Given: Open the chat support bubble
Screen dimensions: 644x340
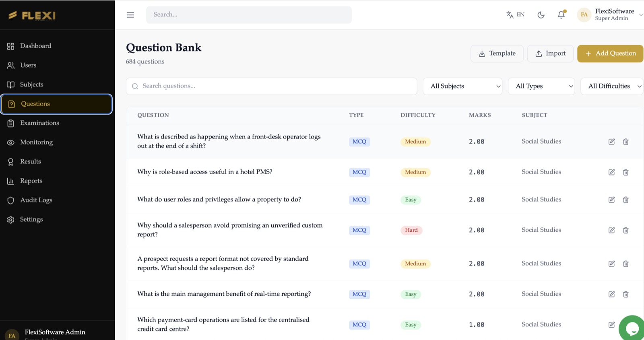Looking at the screenshot, I should point(632,328).
